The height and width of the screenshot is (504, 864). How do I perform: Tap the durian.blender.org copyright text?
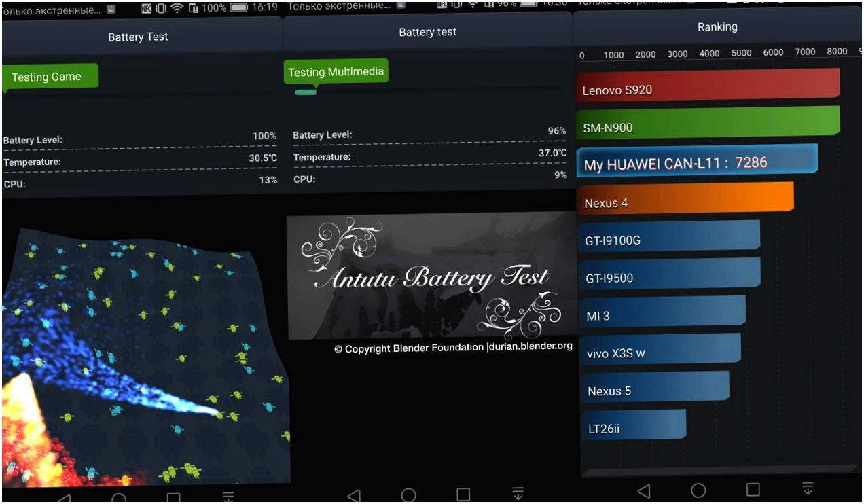click(x=453, y=348)
